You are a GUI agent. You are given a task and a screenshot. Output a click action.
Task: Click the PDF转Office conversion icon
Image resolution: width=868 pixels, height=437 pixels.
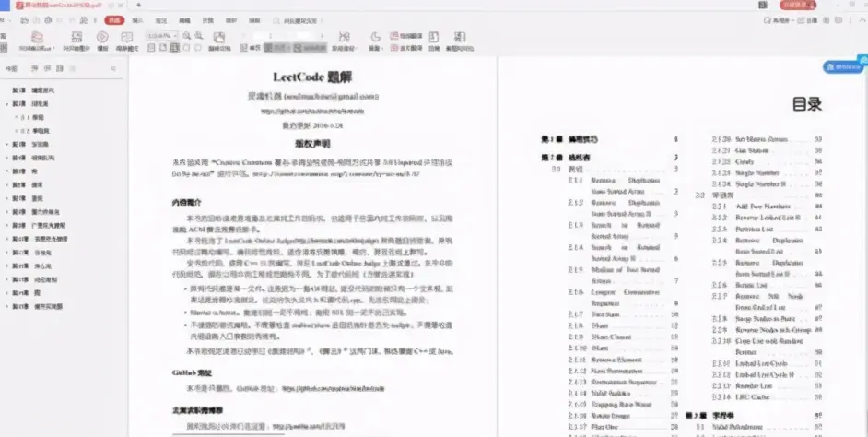click(37, 38)
